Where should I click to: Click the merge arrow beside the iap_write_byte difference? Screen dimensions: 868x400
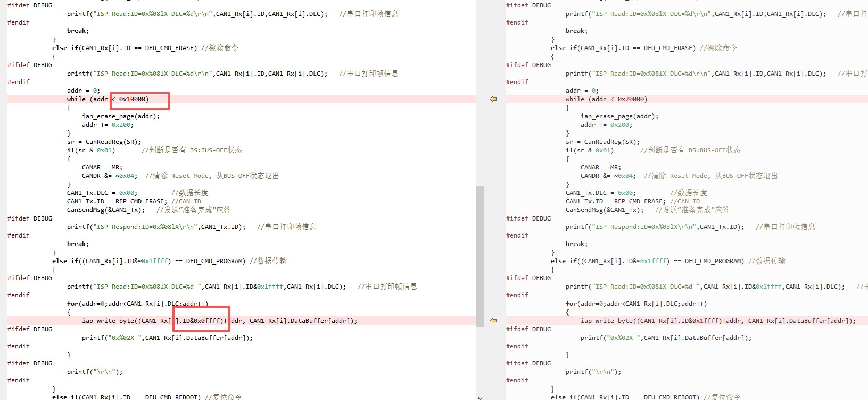click(x=493, y=321)
